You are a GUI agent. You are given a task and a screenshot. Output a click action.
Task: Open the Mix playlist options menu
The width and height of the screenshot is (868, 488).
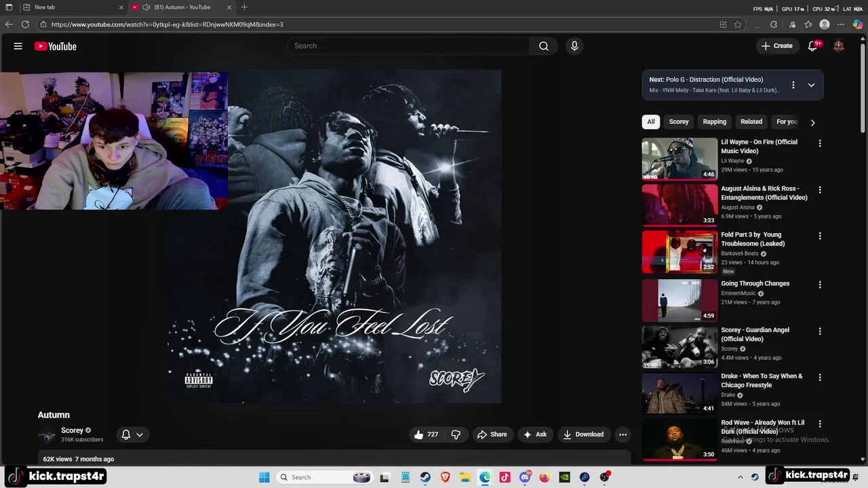[793, 85]
